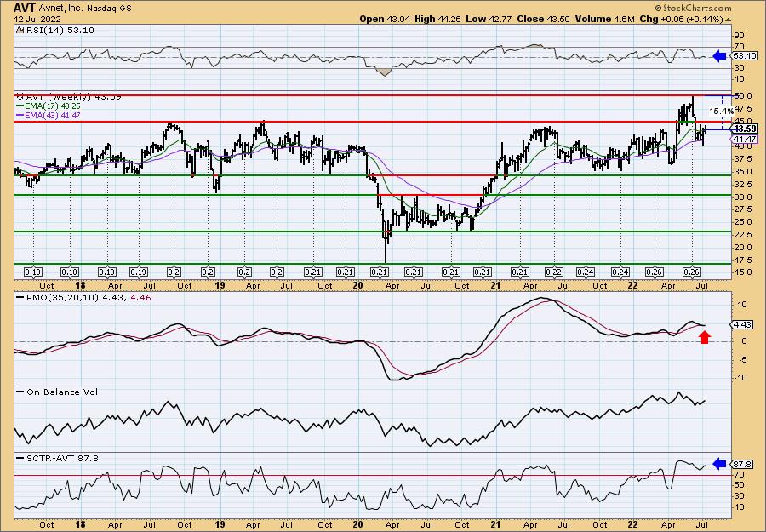
Task: Click the 50.0 price axis label
Action: 742,95
